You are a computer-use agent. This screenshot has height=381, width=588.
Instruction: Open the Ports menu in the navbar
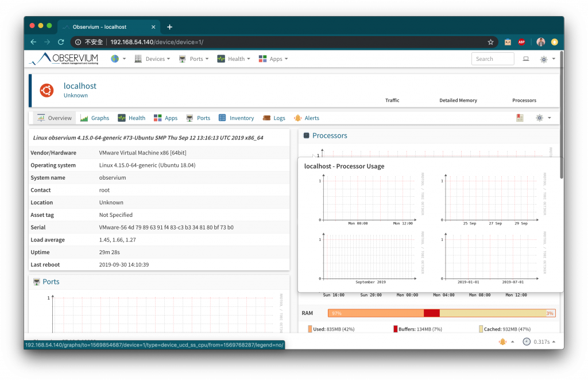pyautogui.click(x=199, y=59)
